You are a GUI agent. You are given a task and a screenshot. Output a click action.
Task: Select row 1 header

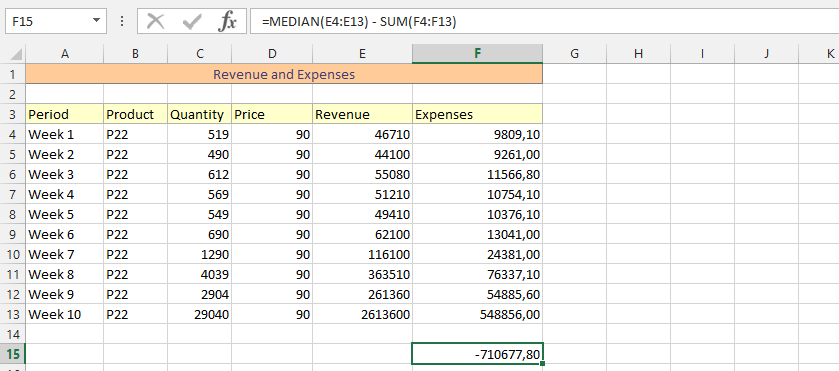point(13,74)
